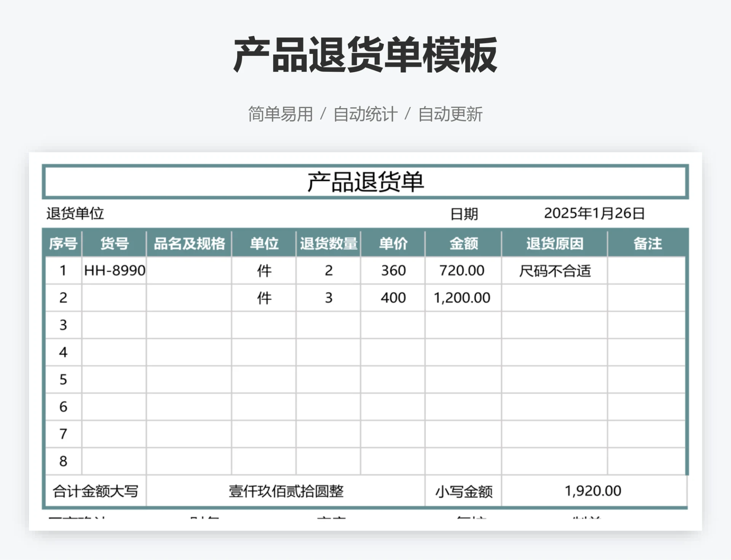Click the date 2025年1月26日 cell

click(x=594, y=214)
